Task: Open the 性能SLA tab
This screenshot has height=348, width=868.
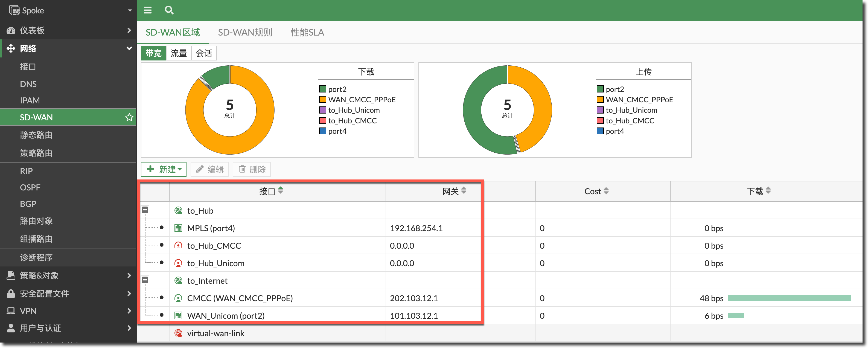Action: (307, 32)
